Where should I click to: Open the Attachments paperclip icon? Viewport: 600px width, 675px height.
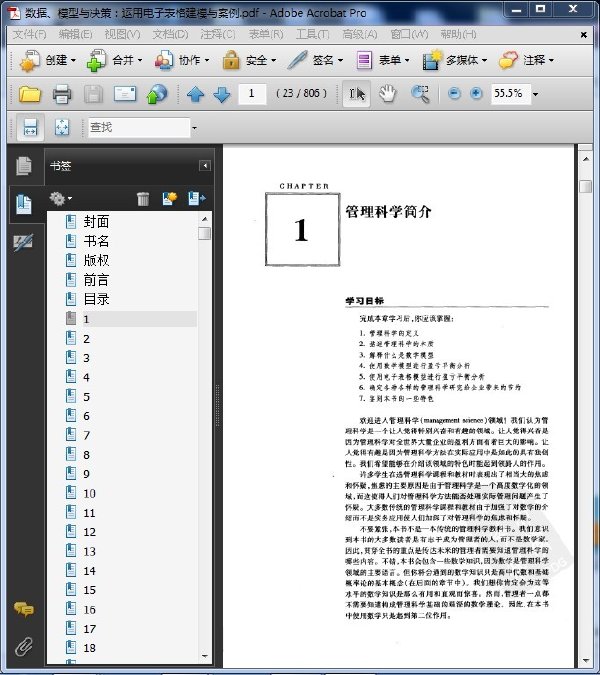click(x=24, y=647)
